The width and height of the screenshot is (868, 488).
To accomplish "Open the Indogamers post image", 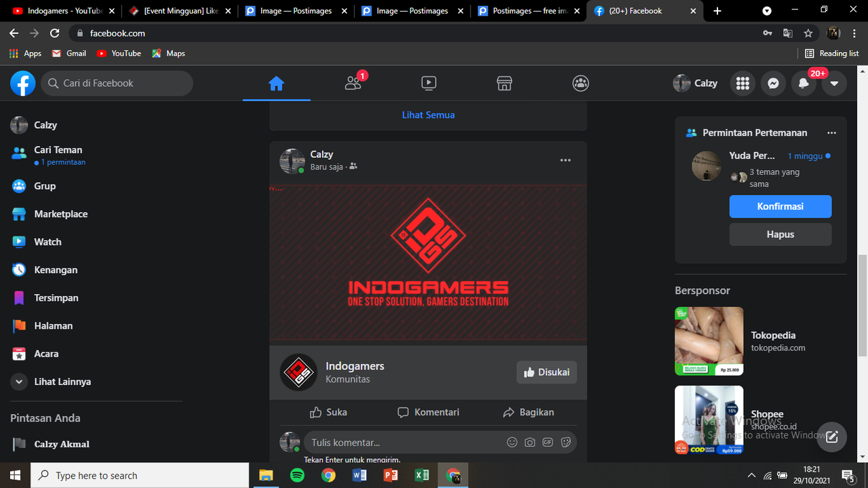I will (428, 262).
